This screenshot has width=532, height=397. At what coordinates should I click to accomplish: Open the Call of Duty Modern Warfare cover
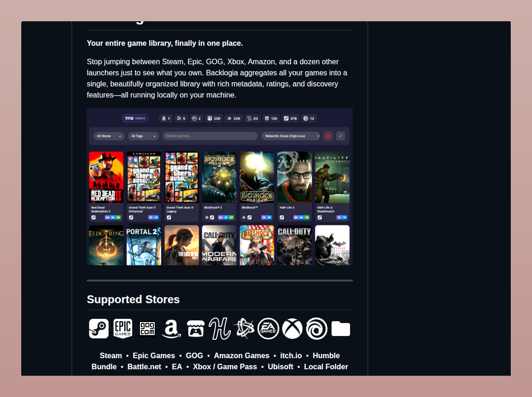click(219, 245)
